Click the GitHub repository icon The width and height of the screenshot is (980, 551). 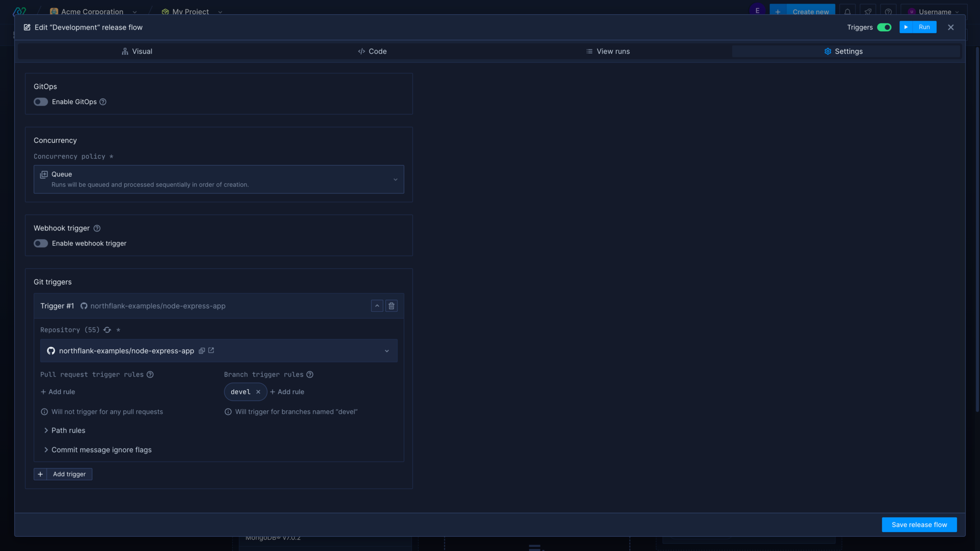tap(51, 350)
